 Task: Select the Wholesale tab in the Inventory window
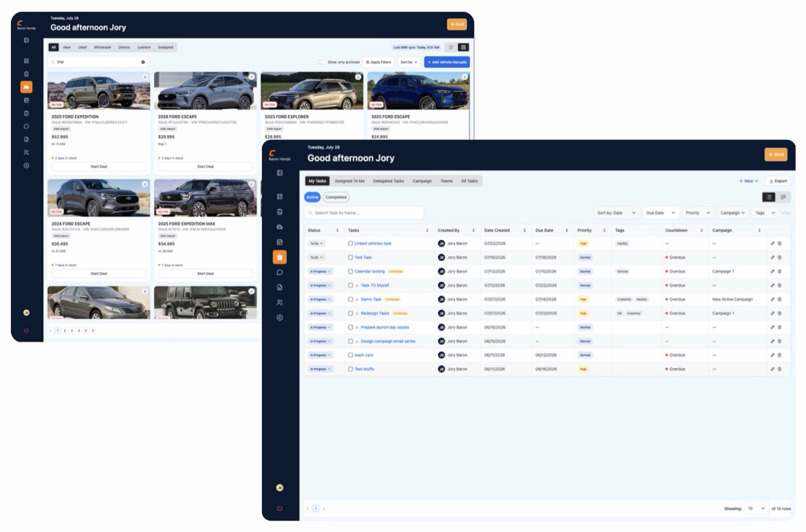click(x=102, y=47)
